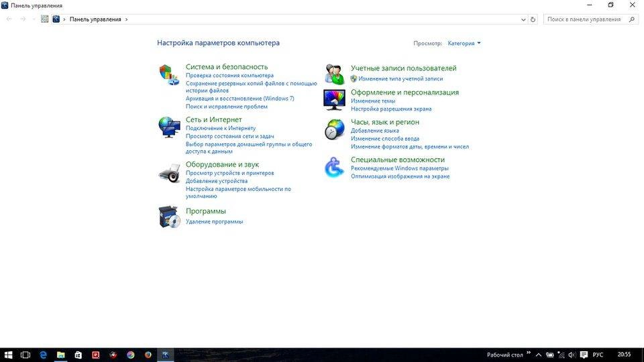Click Выбор параметров домашней группы link

pos(249,147)
